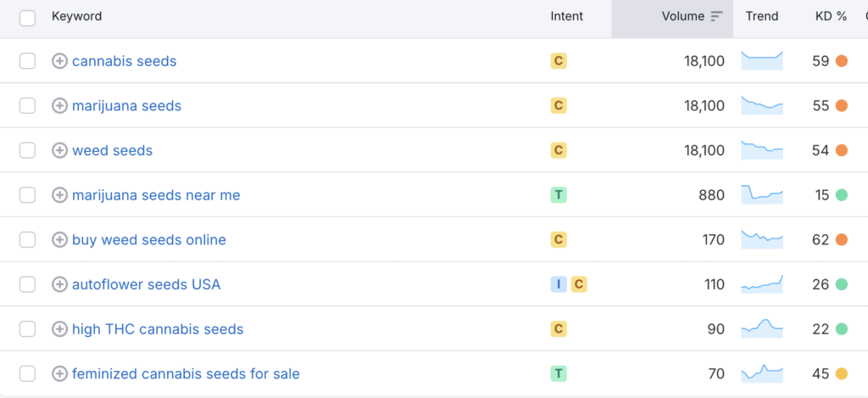Click the volume value 170

(x=713, y=239)
